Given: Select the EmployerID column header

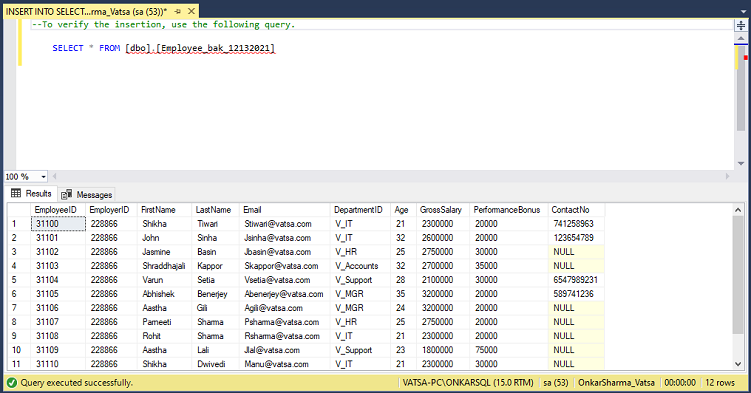Looking at the screenshot, I should point(112,210).
